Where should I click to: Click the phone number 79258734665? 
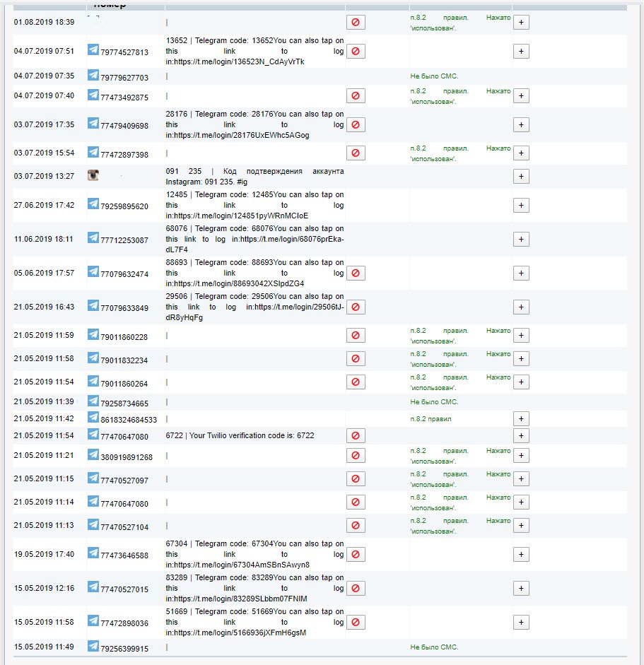coord(124,404)
